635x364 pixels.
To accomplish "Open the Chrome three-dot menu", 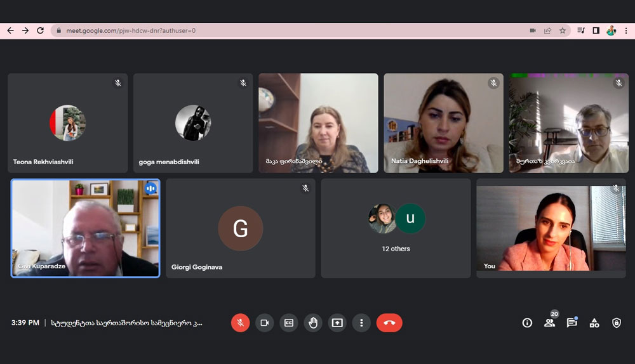I will (x=625, y=30).
